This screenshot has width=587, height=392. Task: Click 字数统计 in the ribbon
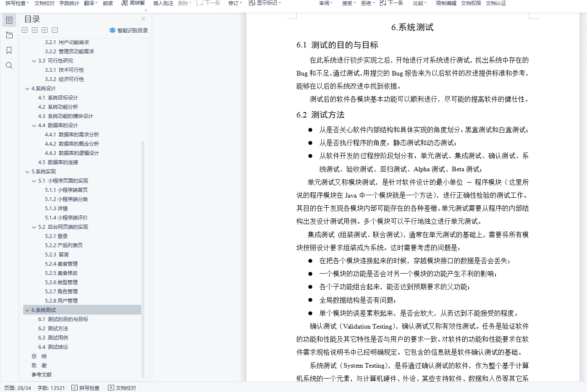tap(69, 3)
